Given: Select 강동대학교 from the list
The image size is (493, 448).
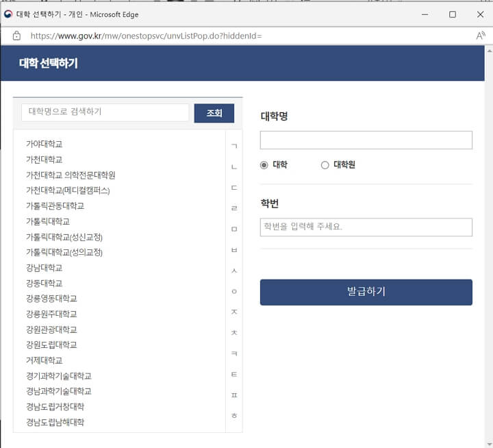Looking at the screenshot, I should point(45,283).
